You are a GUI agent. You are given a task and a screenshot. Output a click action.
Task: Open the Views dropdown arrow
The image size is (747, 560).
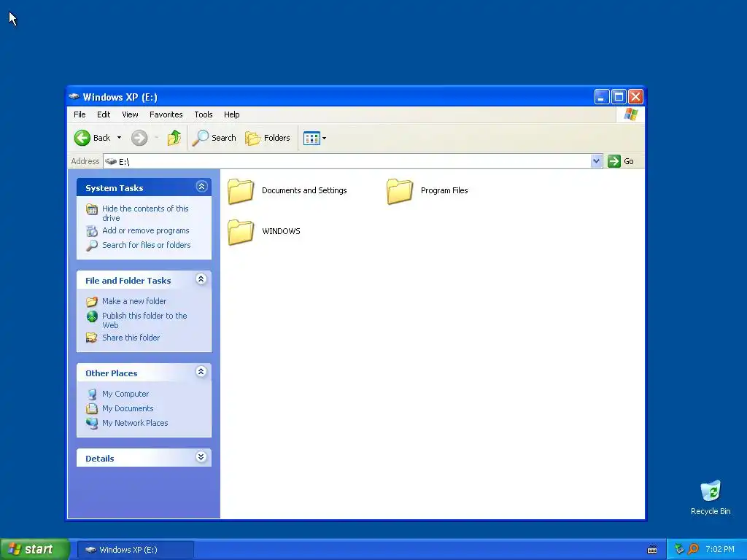(x=324, y=138)
